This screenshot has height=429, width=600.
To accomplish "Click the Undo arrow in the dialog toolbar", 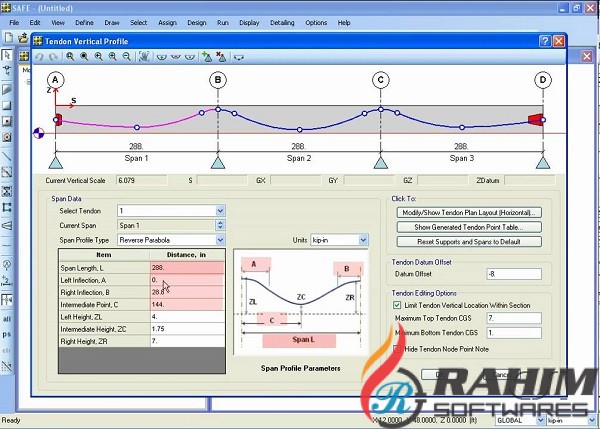I will click(39, 57).
